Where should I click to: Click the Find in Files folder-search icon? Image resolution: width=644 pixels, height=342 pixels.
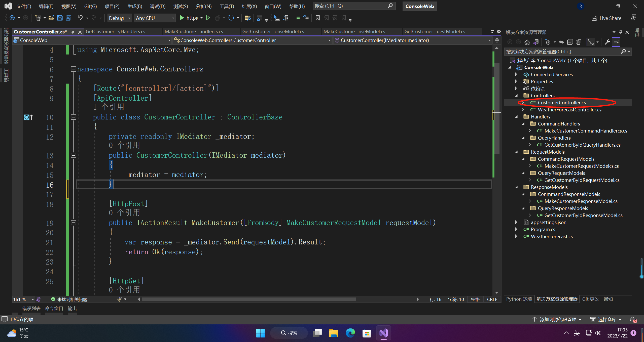click(248, 18)
